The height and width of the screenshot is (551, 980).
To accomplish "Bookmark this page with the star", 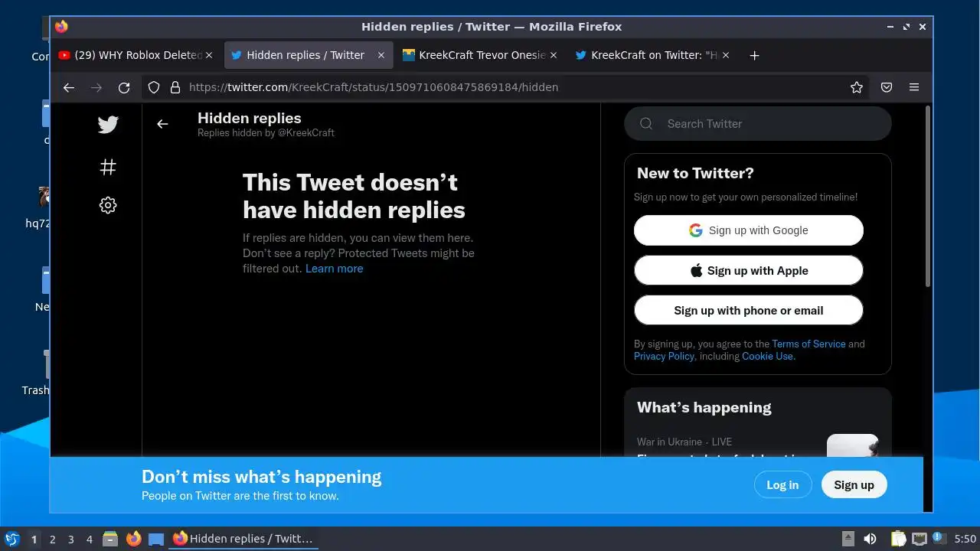I will pos(857,87).
